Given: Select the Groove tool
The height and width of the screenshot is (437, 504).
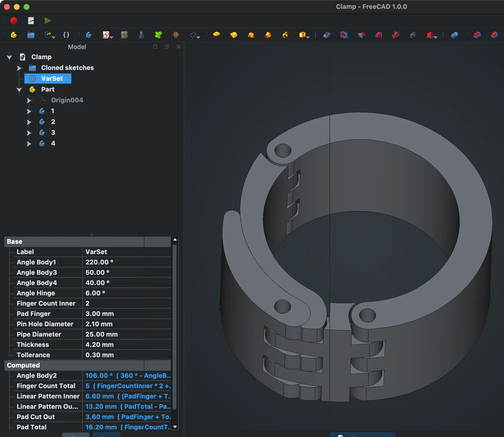Looking at the screenshot, I should [x=362, y=35].
